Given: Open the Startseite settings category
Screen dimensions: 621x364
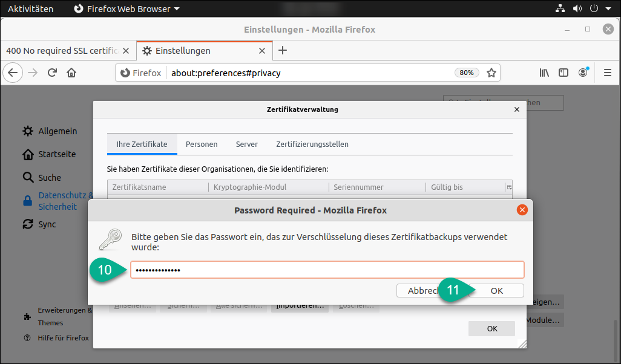Looking at the screenshot, I should (x=49, y=154).
